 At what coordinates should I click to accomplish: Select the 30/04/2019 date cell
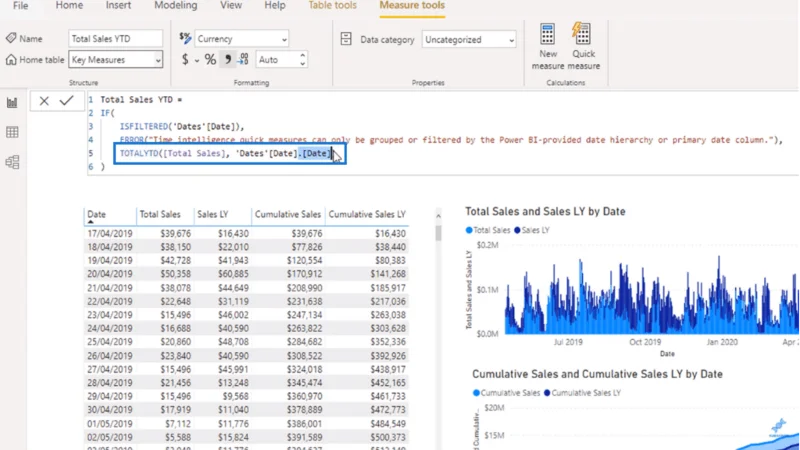[110, 410]
